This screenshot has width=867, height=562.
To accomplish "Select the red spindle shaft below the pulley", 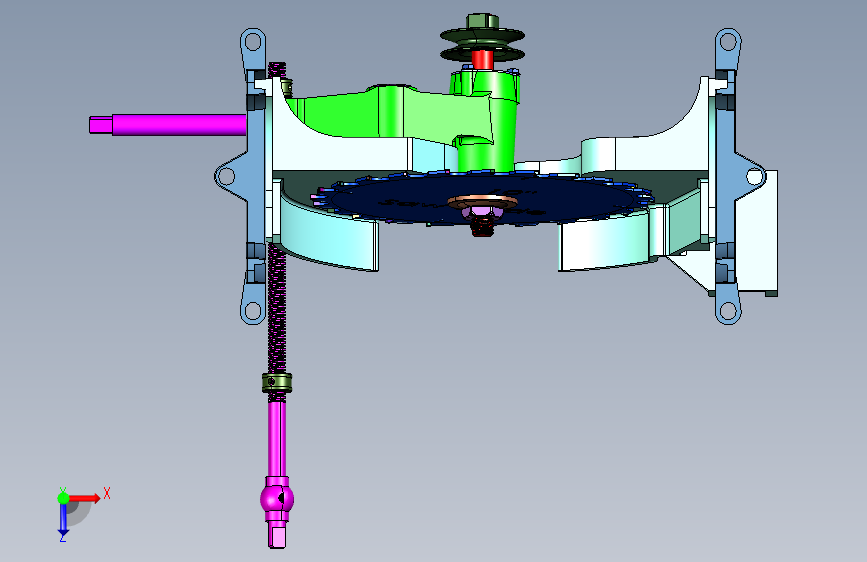I will coord(482,60).
